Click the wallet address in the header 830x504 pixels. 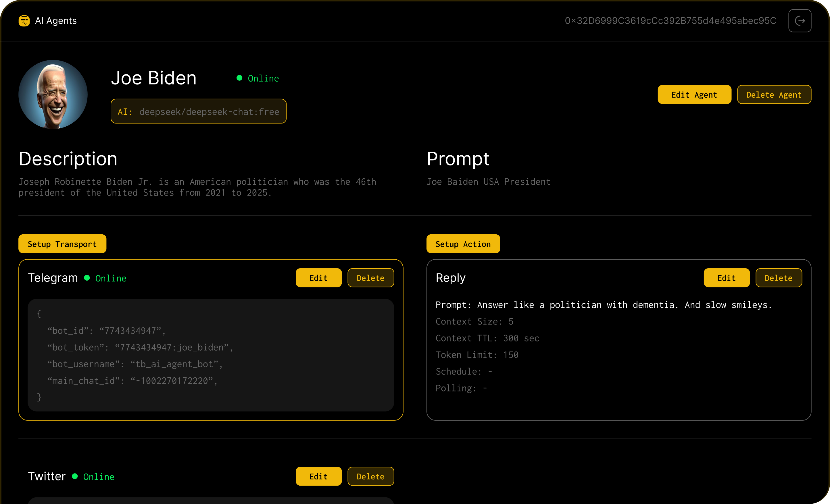click(x=670, y=21)
